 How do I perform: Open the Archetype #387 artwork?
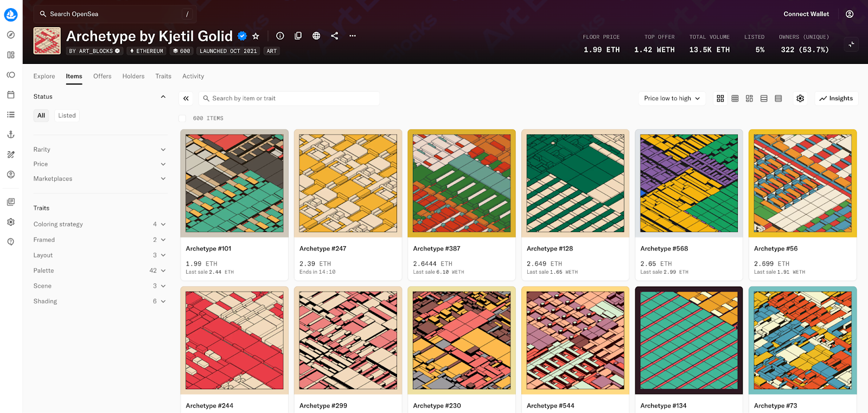point(462,183)
